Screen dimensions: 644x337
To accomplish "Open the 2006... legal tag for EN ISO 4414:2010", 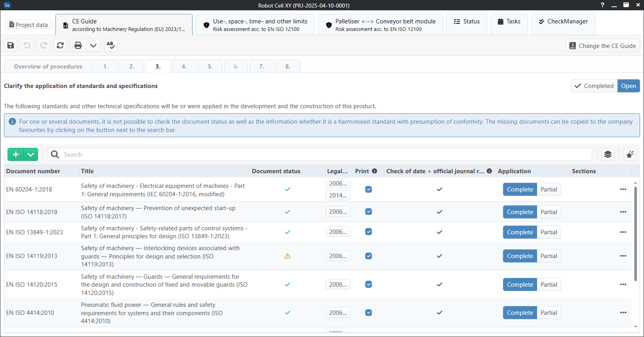I will click(x=338, y=313).
